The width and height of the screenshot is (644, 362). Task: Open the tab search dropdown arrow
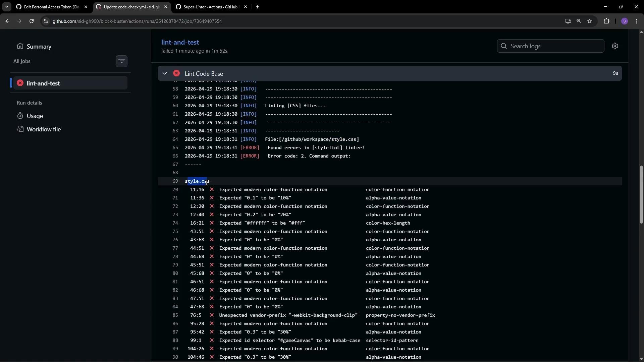(6, 7)
